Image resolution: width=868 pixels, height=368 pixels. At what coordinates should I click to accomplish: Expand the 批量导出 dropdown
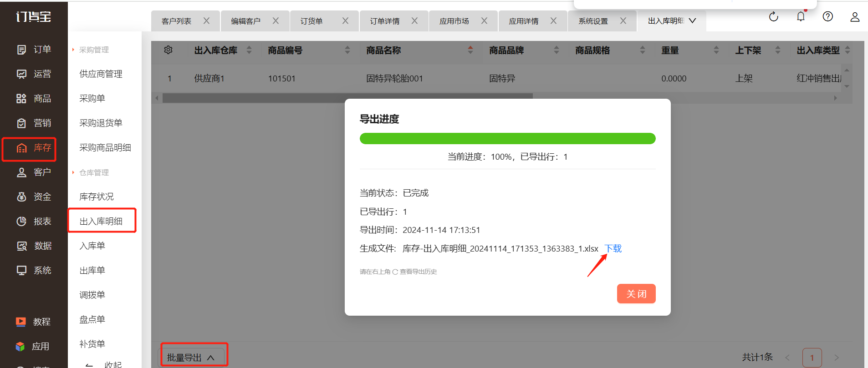click(x=191, y=358)
